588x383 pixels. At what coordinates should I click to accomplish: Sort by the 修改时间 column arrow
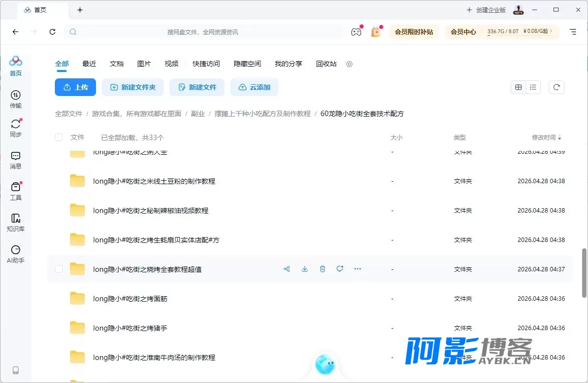pos(560,138)
